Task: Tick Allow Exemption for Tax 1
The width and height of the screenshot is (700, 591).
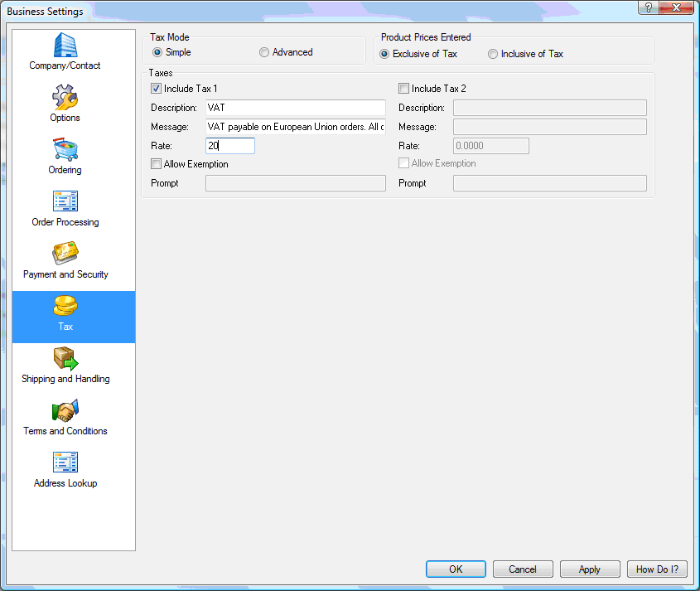Action: (x=157, y=164)
